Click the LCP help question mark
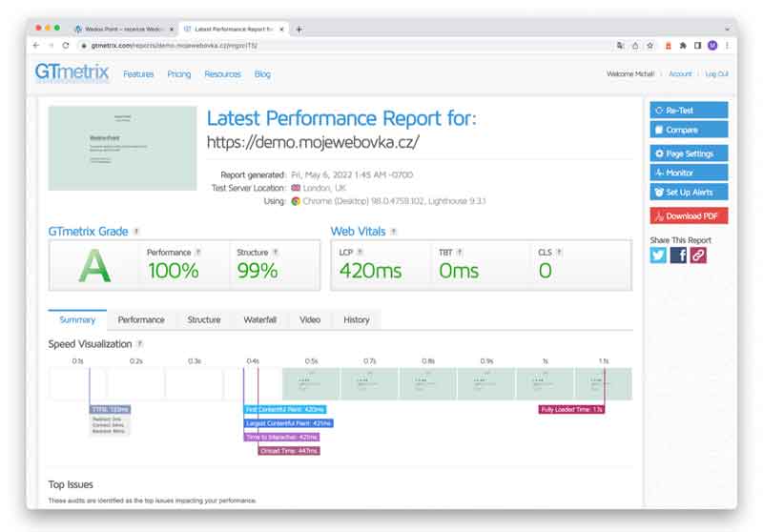This screenshot has height=532, width=763. [x=360, y=253]
